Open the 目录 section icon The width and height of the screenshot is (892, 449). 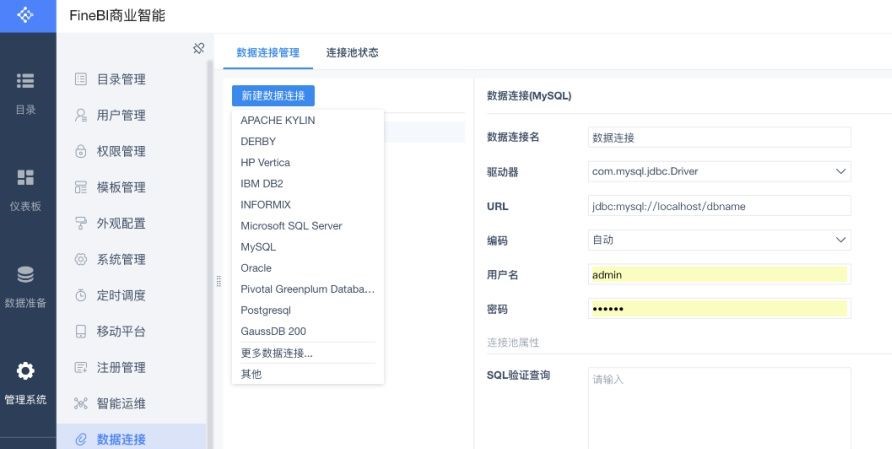coord(25,81)
